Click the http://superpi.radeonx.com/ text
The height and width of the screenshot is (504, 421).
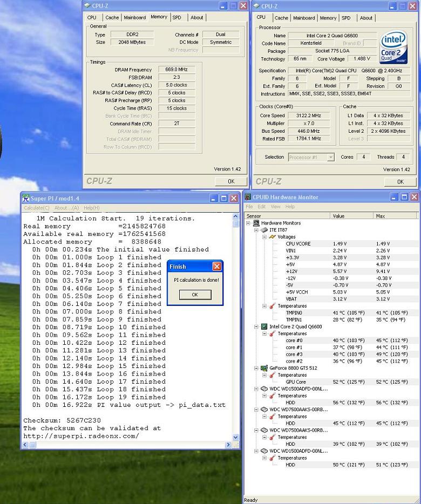(81, 436)
